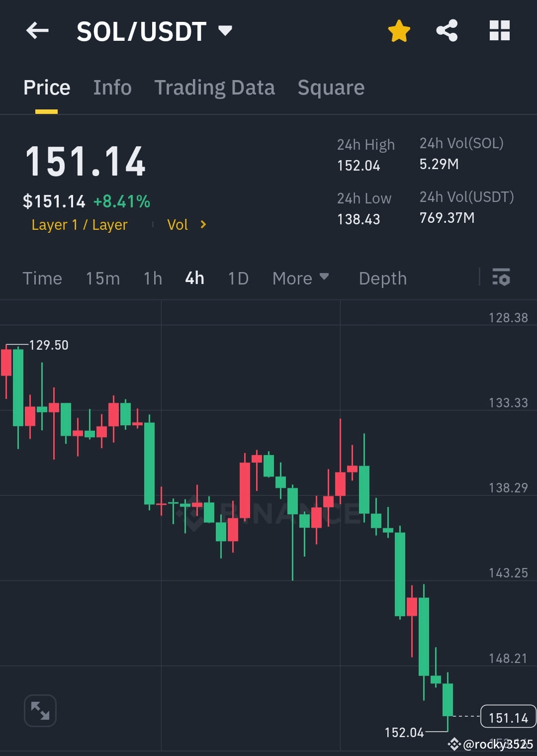Switch chart to 15m interval
Screen dimensions: 537x756
(102, 278)
